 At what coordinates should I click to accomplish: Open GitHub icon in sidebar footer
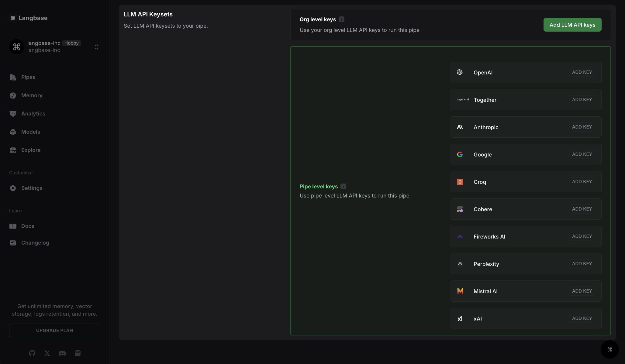click(32, 353)
